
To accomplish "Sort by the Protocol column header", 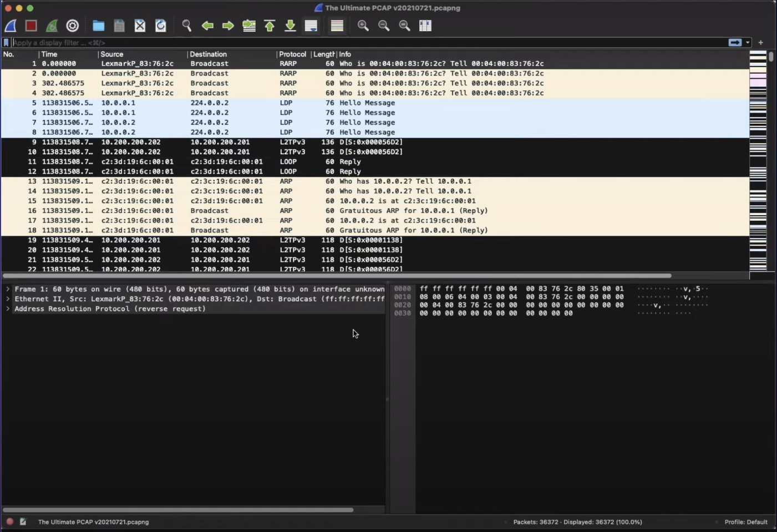I will tap(293, 54).
